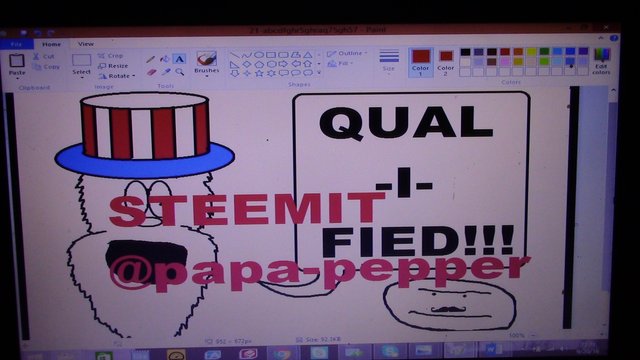Screen dimensions: 640x360
Task: Select the Fill with color bucket tool
Action: (164, 59)
